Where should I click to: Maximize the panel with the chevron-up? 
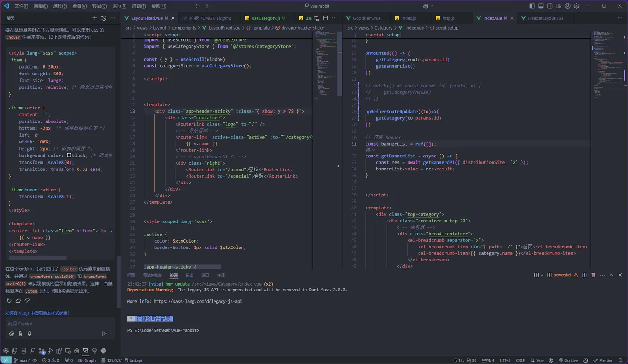tap(611, 275)
